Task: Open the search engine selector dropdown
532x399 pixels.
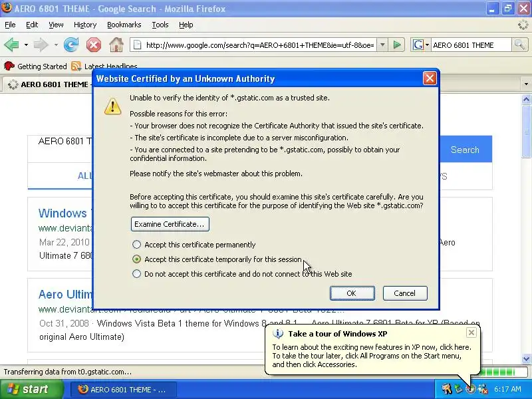Action: [x=427, y=45]
